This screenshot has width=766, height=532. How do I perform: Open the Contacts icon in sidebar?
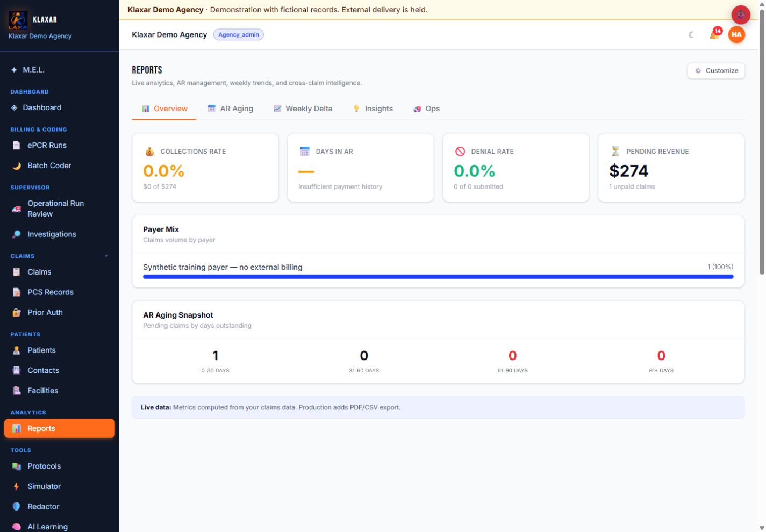pyautogui.click(x=17, y=370)
